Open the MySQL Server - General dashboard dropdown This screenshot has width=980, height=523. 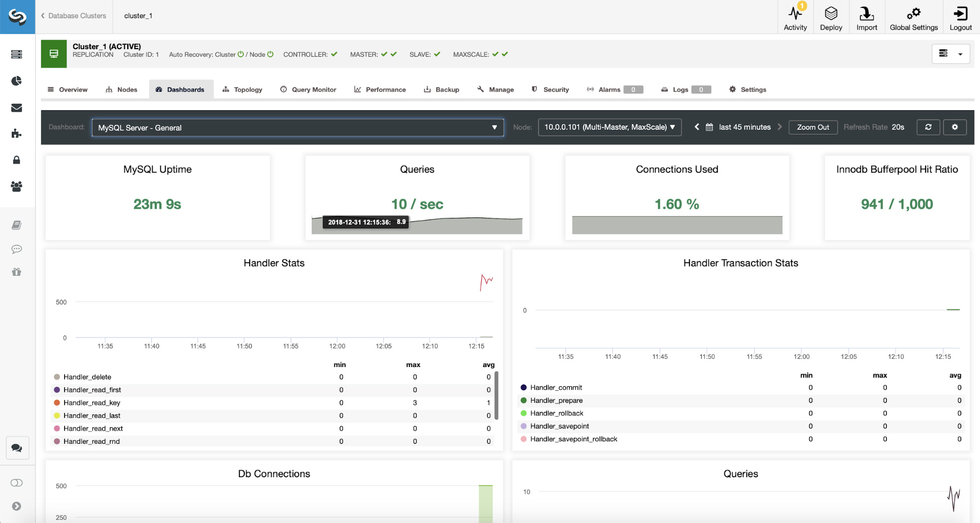click(297, 127)
